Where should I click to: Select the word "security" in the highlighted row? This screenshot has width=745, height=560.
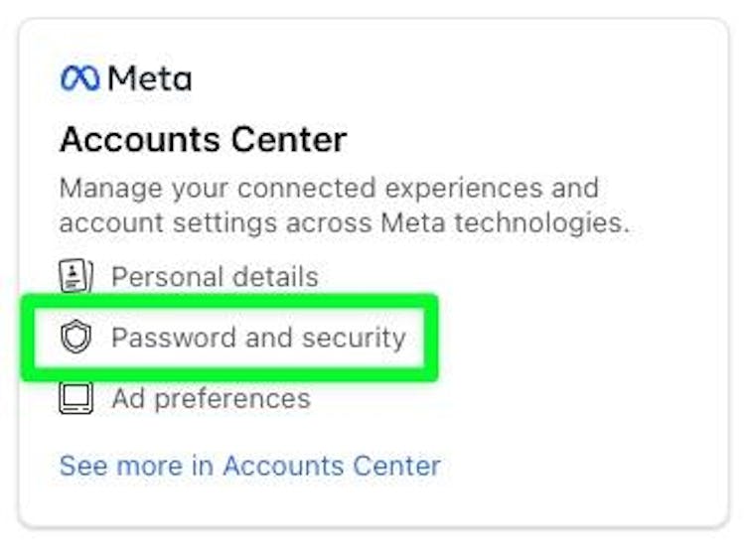(x=354, y=339)
